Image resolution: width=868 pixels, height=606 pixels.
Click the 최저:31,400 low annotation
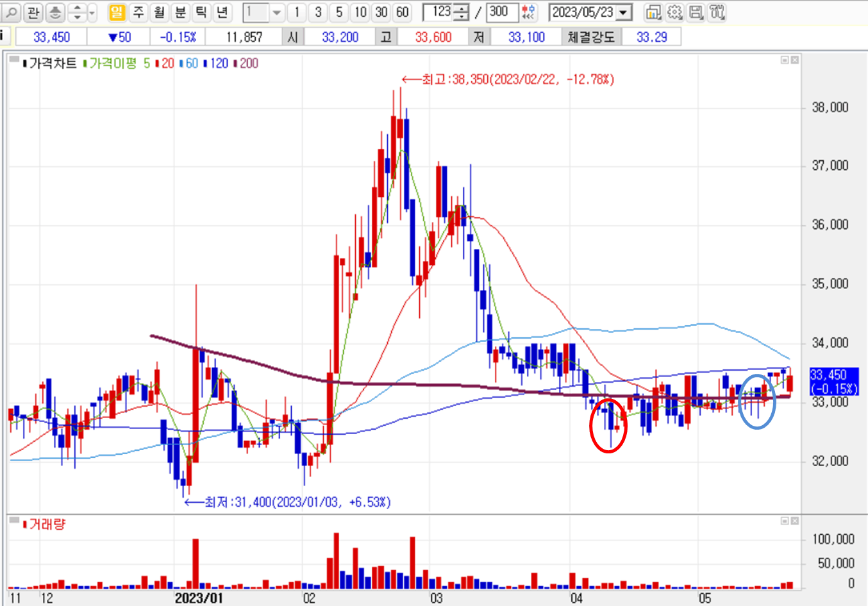pos(288,502)
